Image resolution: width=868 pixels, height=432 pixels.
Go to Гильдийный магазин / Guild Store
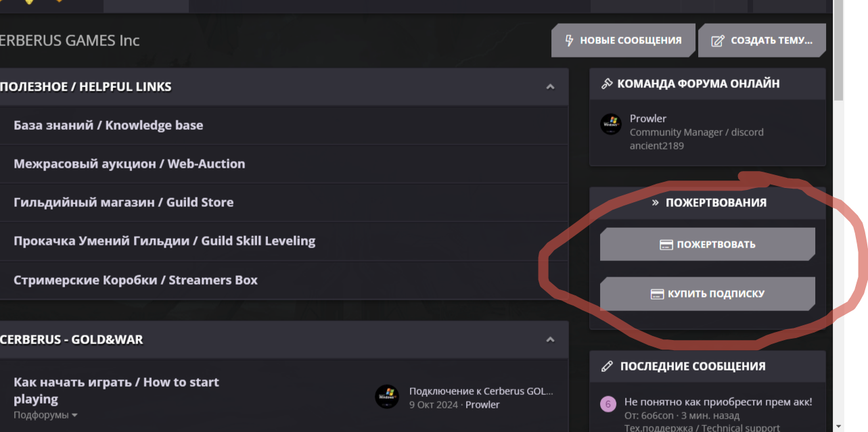click(x=123, y=202)
